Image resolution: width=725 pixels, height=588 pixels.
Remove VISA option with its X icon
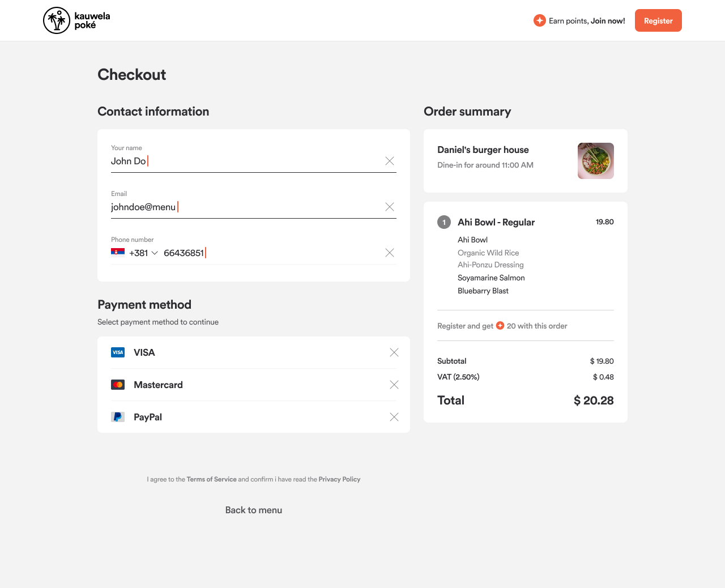pyautogui.click(x=394, y=352)
